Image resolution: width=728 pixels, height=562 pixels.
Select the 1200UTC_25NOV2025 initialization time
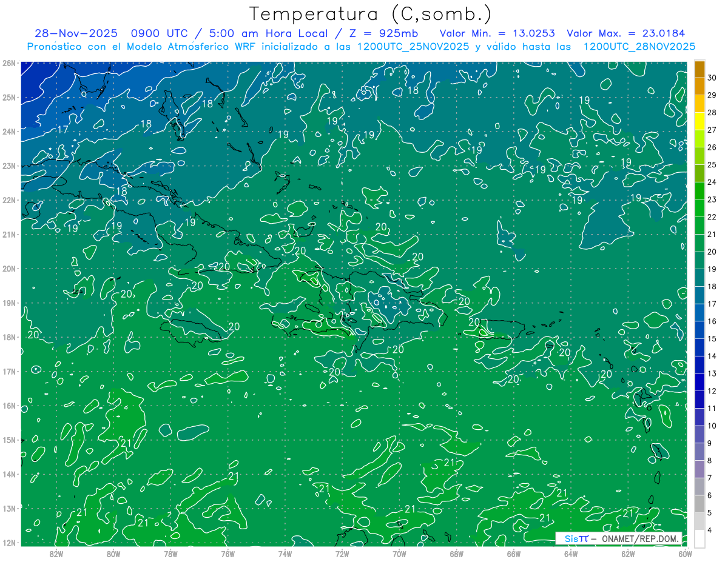(x=413, y=47)
